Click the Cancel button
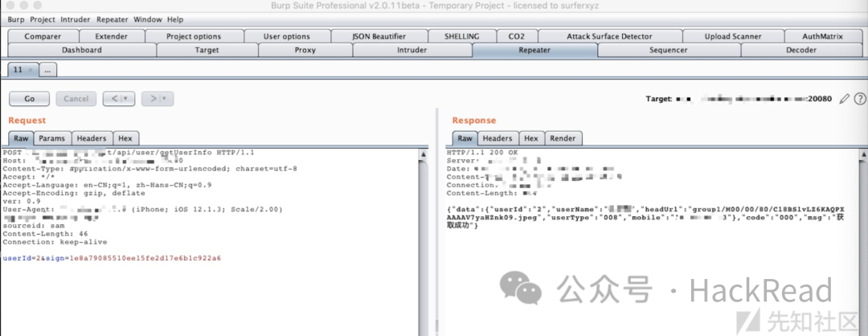Viewport: 868px width, 336px height. [x=76, y=99]
